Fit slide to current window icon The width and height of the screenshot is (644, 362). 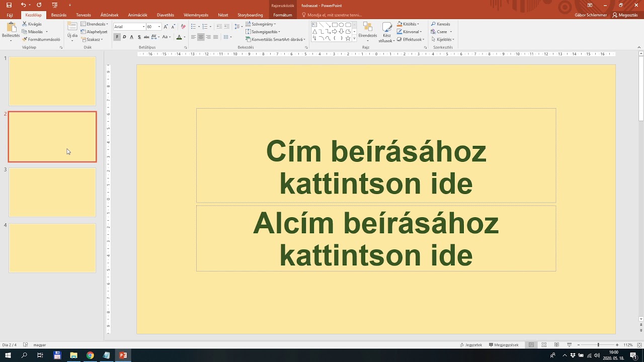[x=639, y=345]
